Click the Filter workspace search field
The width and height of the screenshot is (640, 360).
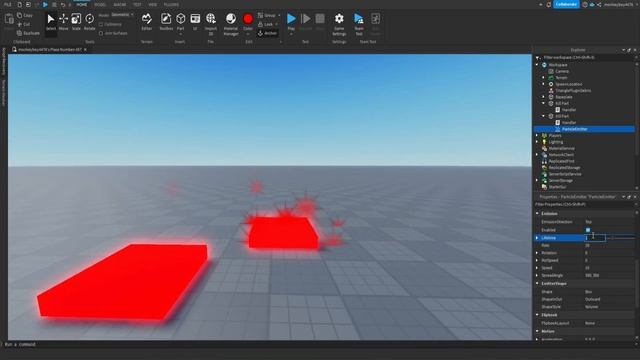pyautogui.click(x=584, y=58)
